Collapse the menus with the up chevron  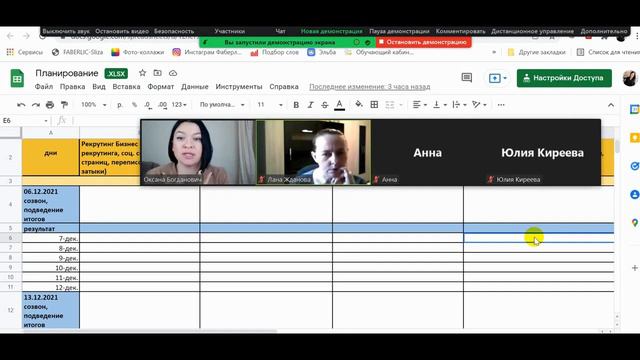(611, 105)
